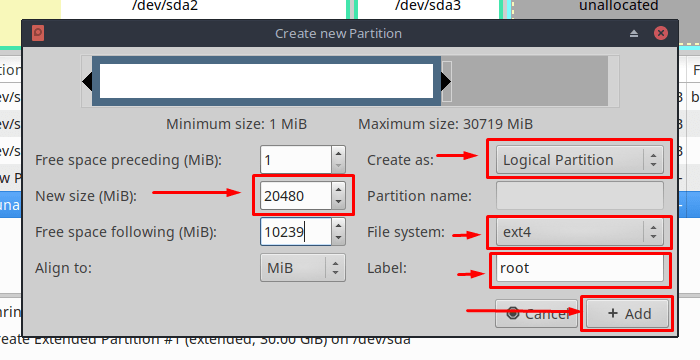Viewport: 700px width, 360px height.
Task: Open the 'Align to' MiB dropdown
Action: click(x=303, y=268)
